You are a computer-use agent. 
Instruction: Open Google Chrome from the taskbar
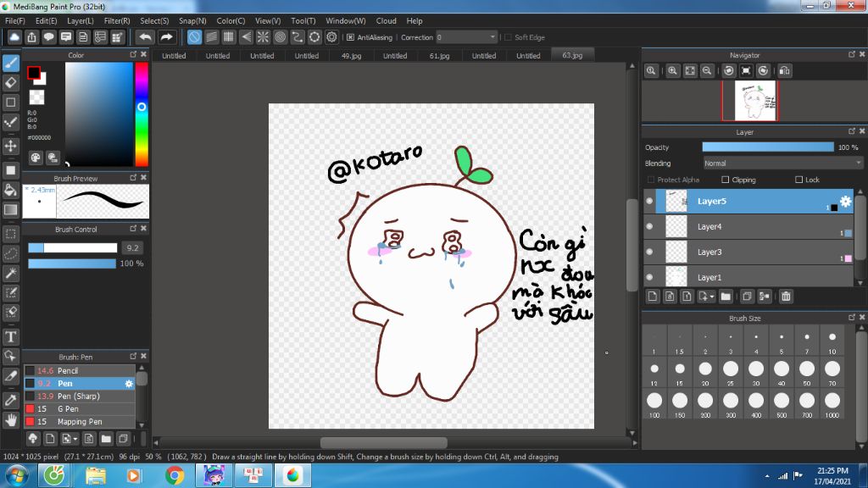175,476
